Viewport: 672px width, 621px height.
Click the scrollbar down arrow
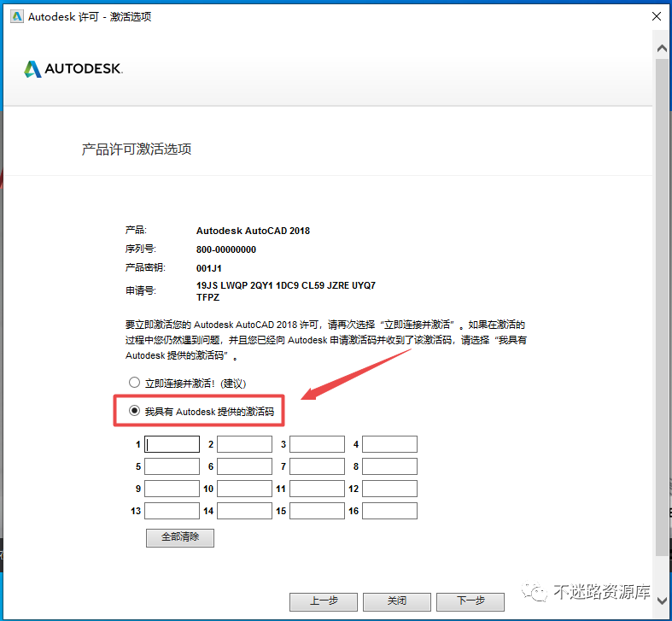pyautogui.click(x=662, y=600)
